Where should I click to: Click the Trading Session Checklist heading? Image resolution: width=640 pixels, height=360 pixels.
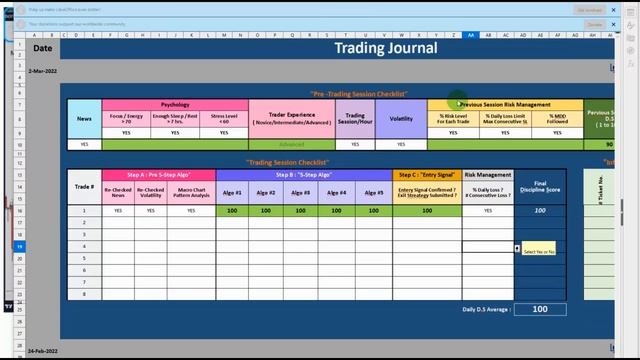click(x=287, y=162)
